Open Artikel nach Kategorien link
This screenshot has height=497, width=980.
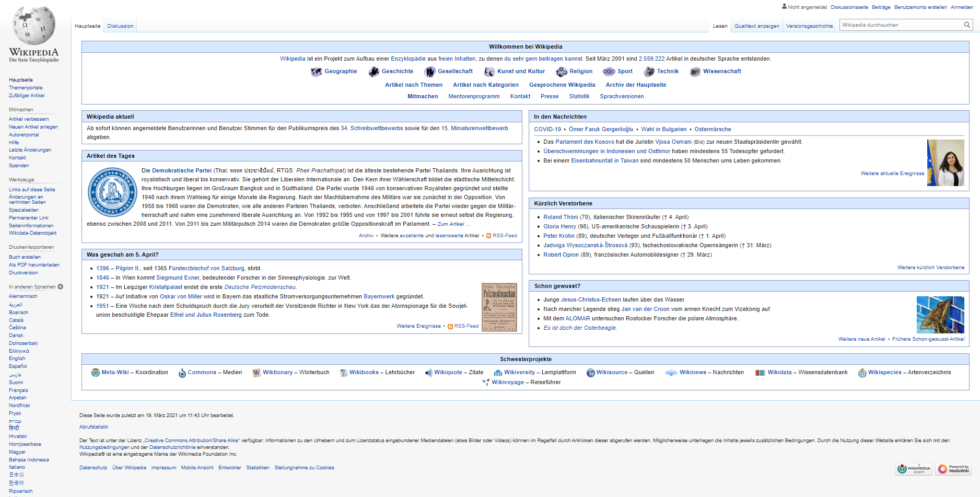(486, 85)
